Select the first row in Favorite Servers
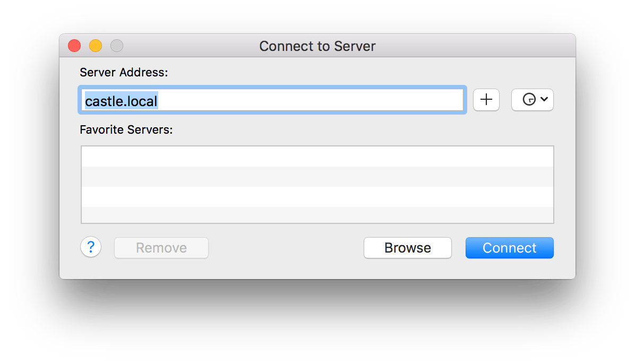635x364 pixels. [317, 157]
